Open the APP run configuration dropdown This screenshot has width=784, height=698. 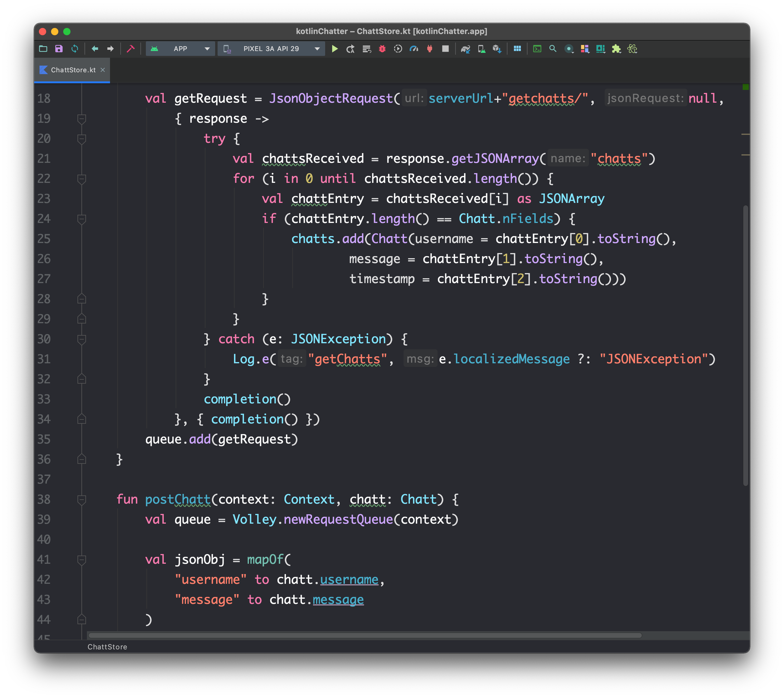(181, 49)
